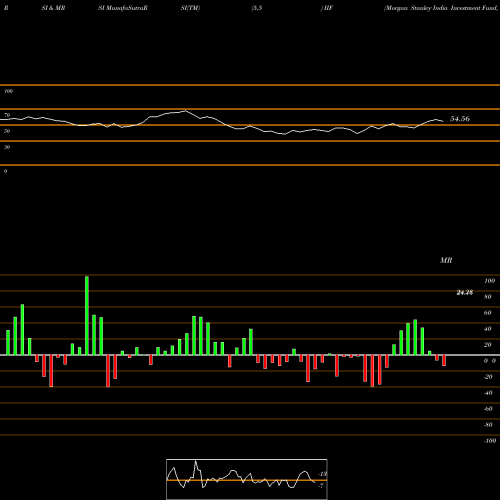Viewport: 500px width, 500px height.
Task: Click the RSI axis label 70
Action: (7, 115)
